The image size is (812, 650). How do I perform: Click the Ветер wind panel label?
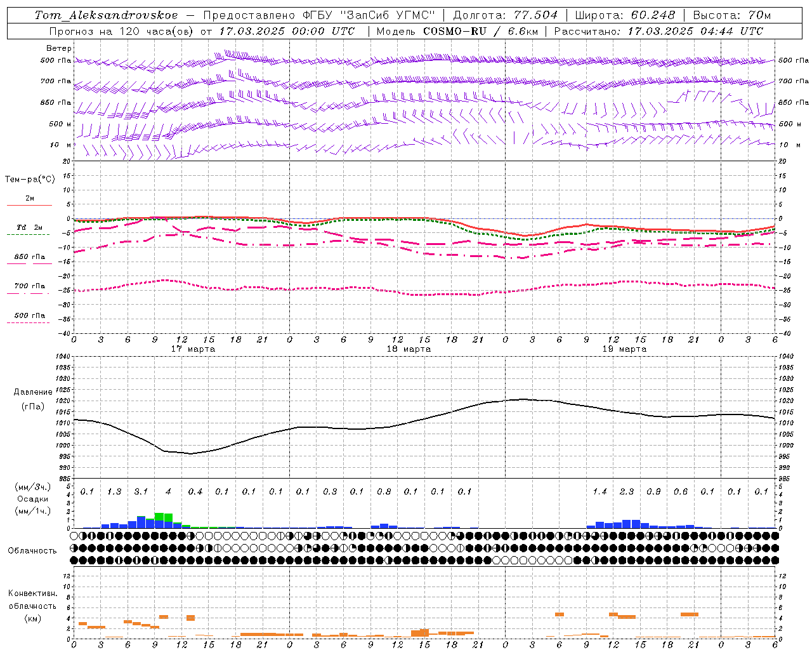(x=59, y=48)
